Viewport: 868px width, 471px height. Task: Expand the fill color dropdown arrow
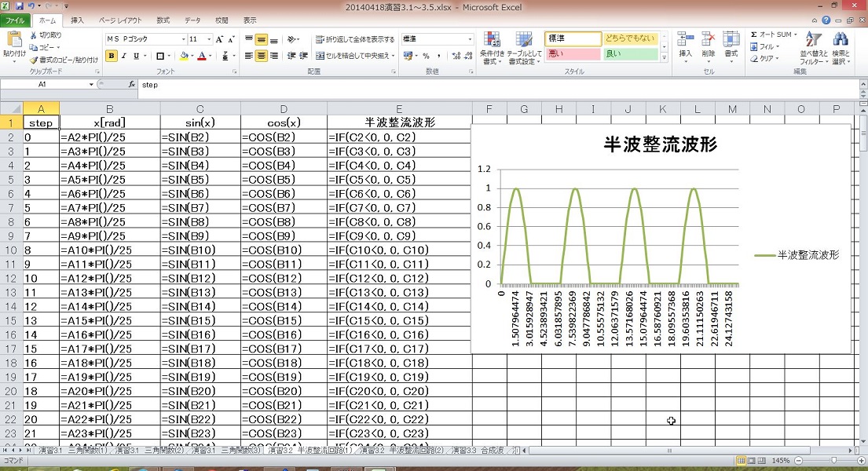192,56
